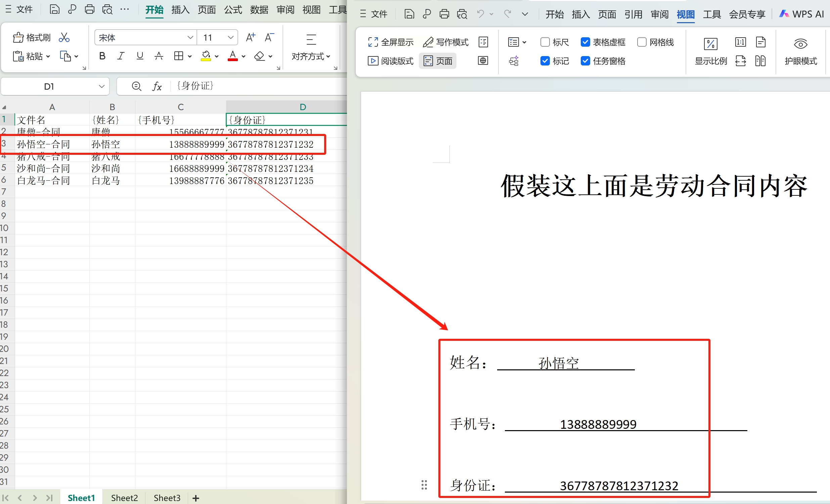
Task: Enable the Gridlines (网格线) checkbox
Action: click(x=641, y=42)
